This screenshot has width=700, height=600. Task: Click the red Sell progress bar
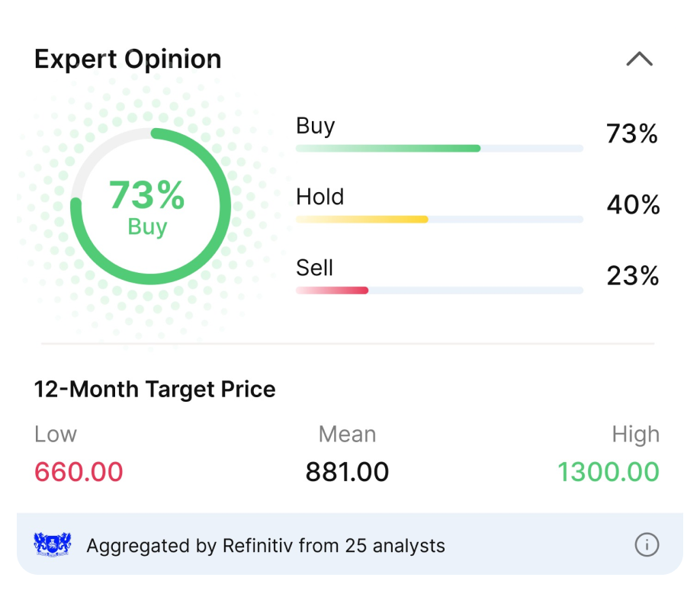pos(439,290)
